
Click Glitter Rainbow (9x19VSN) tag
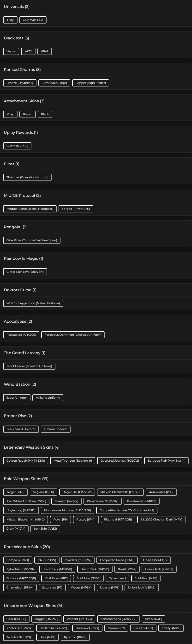coord(25,272)
